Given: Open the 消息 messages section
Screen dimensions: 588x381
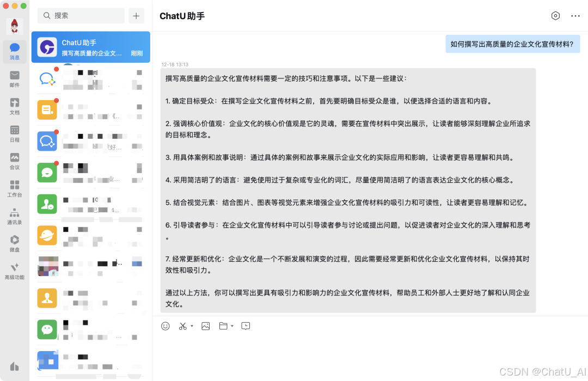Looking at the screenshot, I should point(15,51).
